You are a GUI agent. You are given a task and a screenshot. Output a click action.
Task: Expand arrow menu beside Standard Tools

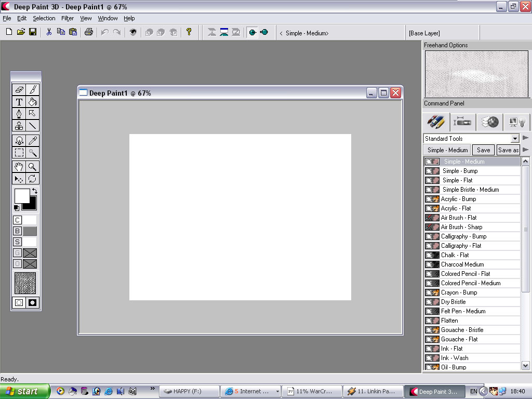(526, 138)
